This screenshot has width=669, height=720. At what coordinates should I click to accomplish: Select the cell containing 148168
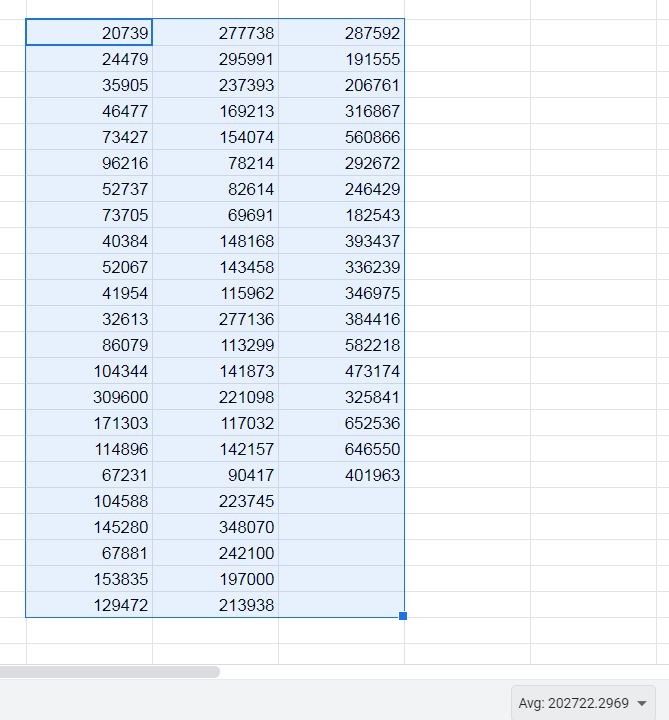(x=215, y=241)
